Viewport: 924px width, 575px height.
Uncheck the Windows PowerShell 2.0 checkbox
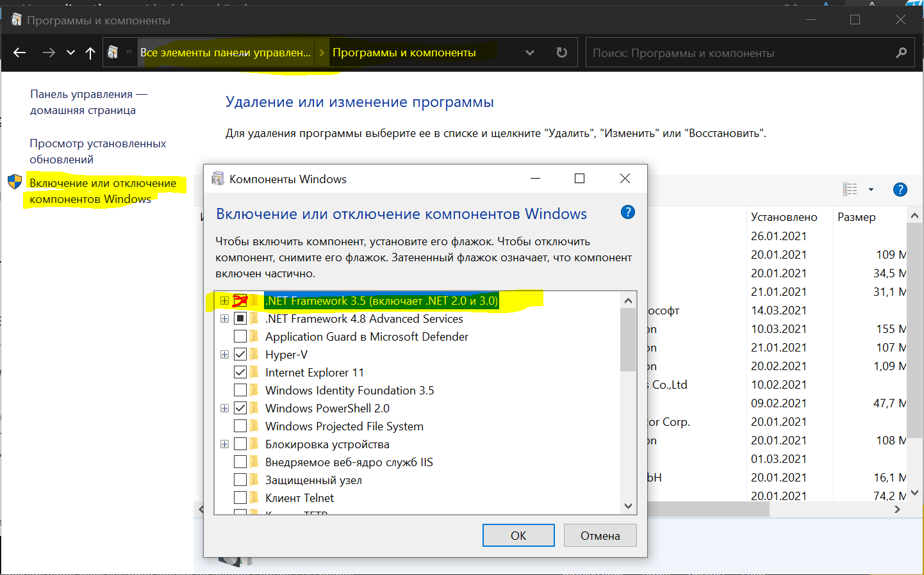tap(240, 408)
